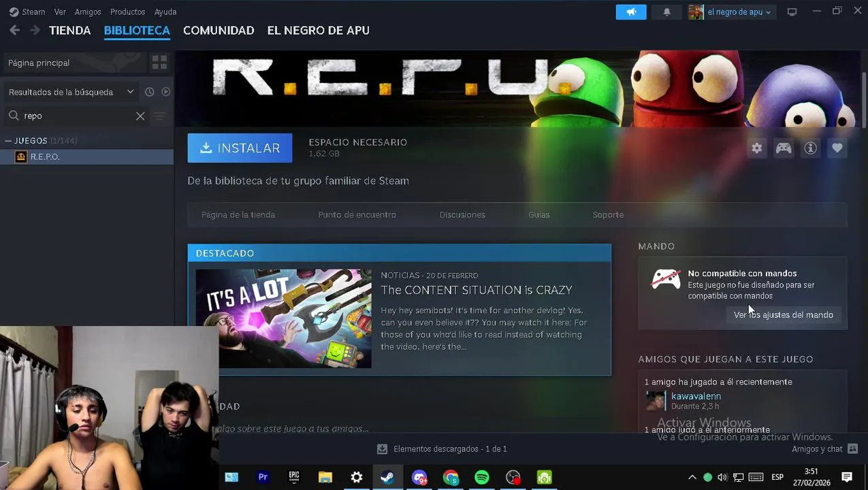Open the announcements megaphone button
Viewport: 868px width, 490px height.
pyautogui.click(x=631, y=12)
